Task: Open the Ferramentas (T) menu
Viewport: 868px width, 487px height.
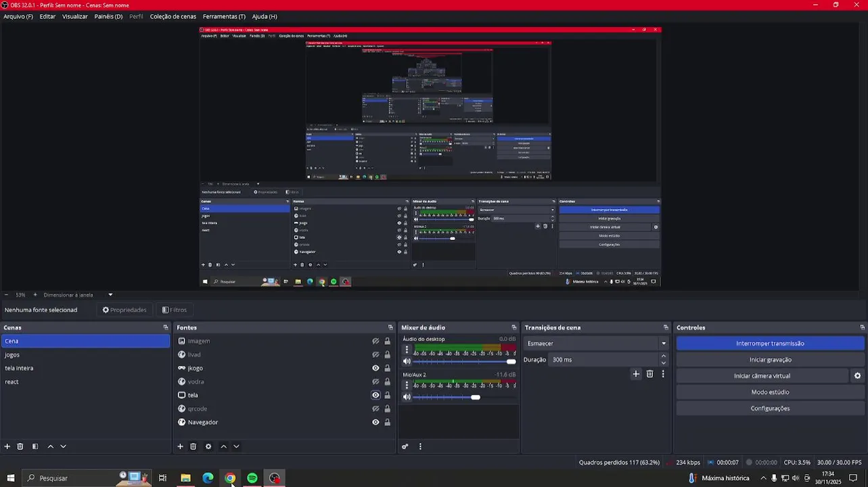Action: pyautogui.click(x=224, y=16)
